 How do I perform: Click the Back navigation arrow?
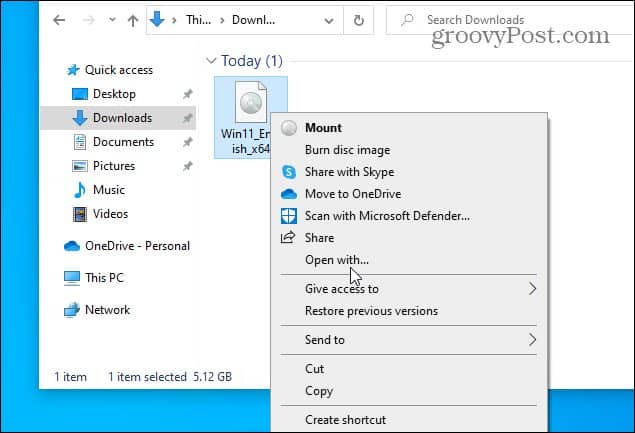[x=61, y=20]
